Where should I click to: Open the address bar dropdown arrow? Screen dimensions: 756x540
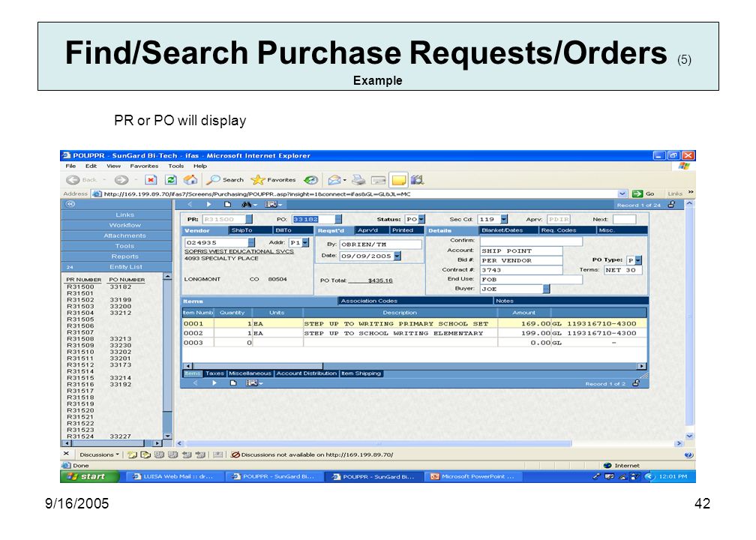(622, 193)
